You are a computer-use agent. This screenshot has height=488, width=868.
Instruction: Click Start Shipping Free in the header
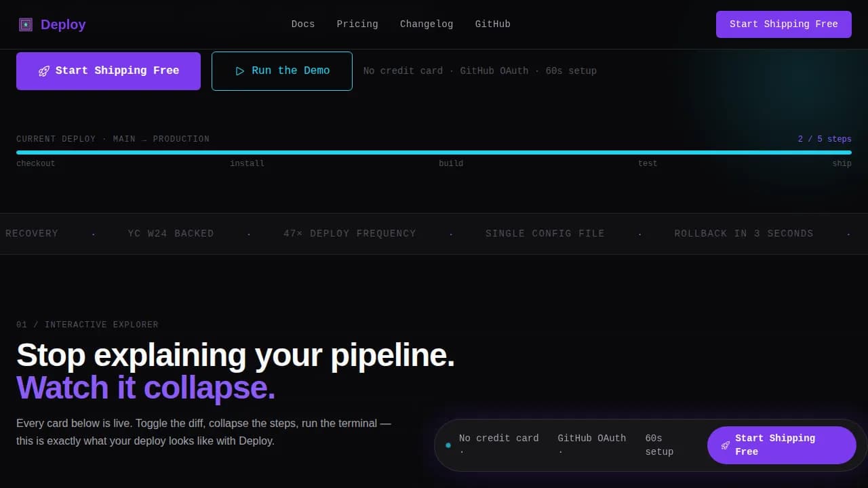point(784,24)
